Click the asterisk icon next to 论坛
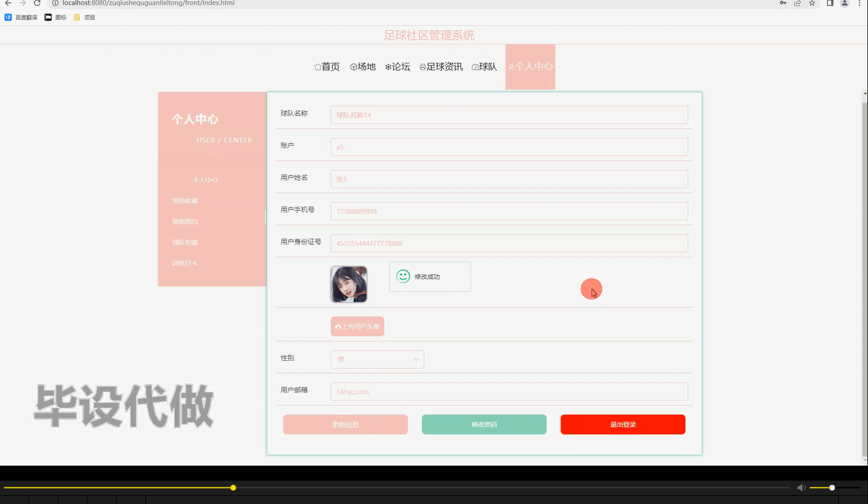Image resolution: width=868 pixels, height=504 pixels. pyautogui.click(x=388, y=66)
